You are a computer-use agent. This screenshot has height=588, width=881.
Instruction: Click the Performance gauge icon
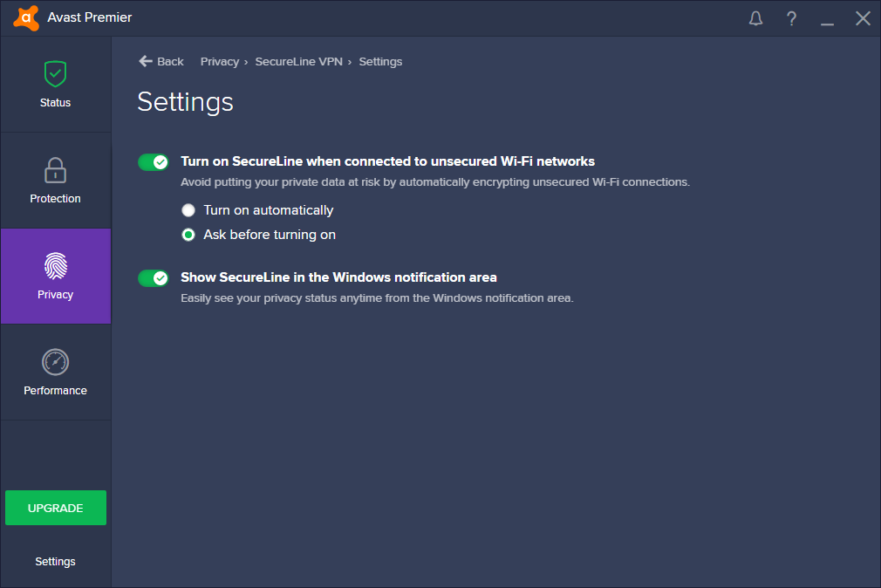(x=55, y=362)
